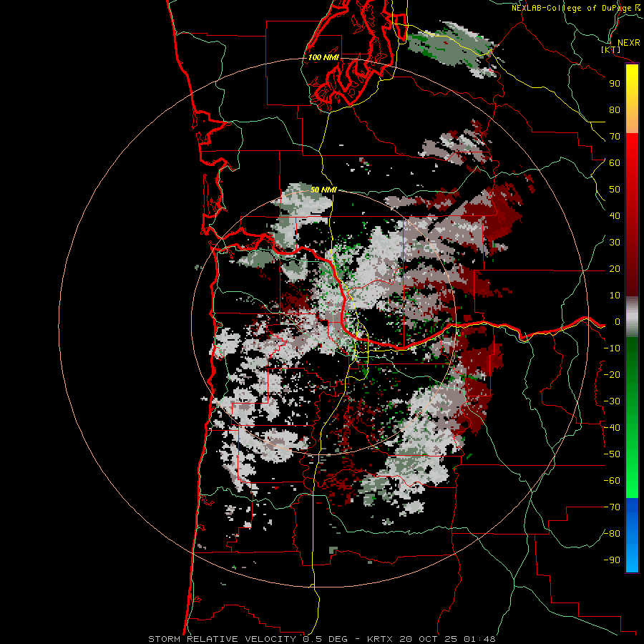
Task: Select the -50 scale value
Action: point(612,454)
